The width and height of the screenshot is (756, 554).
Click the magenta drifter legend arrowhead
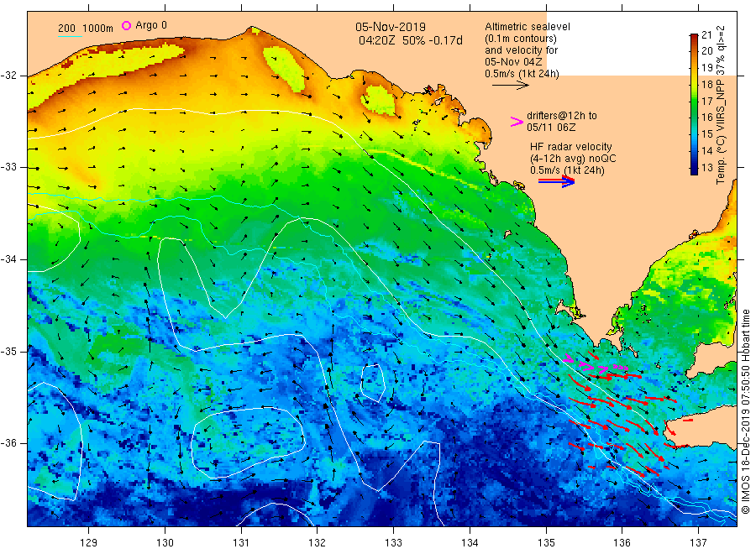point(517,122)
